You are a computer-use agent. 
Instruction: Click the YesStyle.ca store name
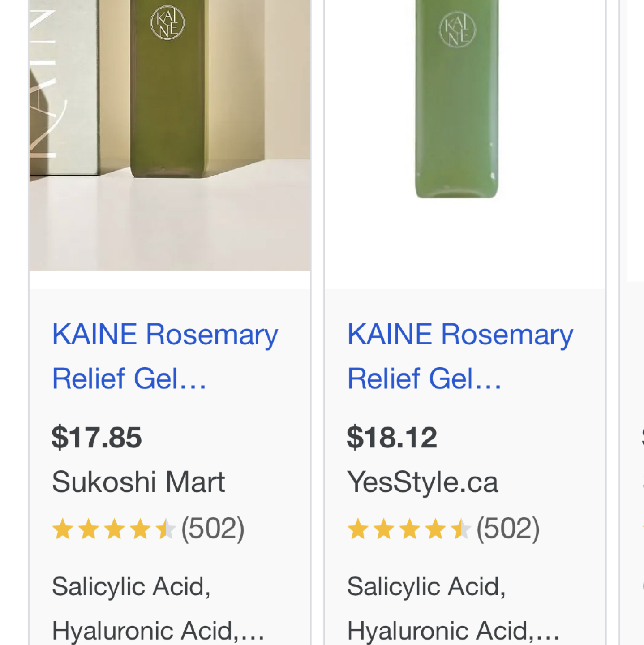pyautogui.click(x=423, y=482)
